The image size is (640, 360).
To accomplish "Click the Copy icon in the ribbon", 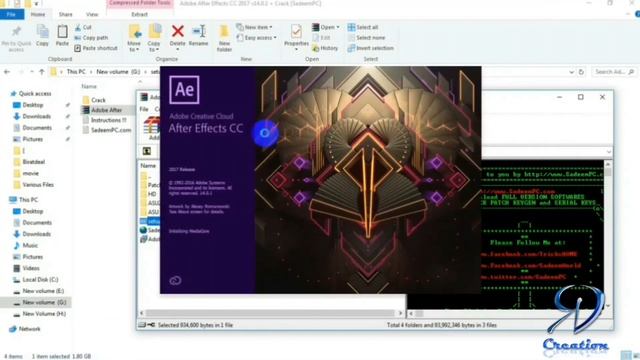I will [42, 31].
